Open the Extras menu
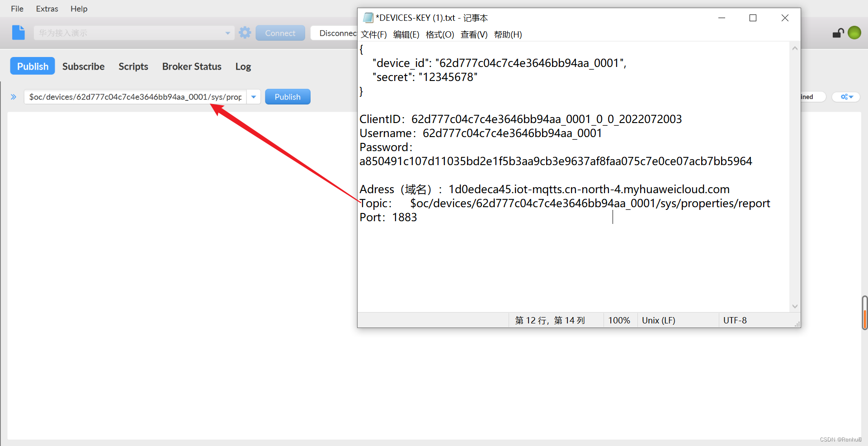 pos(47,9)
